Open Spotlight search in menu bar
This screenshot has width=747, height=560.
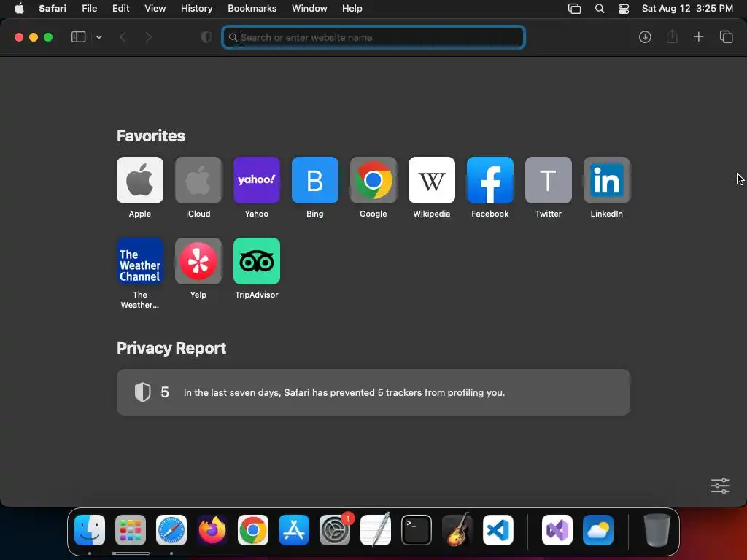pos(600,9)
